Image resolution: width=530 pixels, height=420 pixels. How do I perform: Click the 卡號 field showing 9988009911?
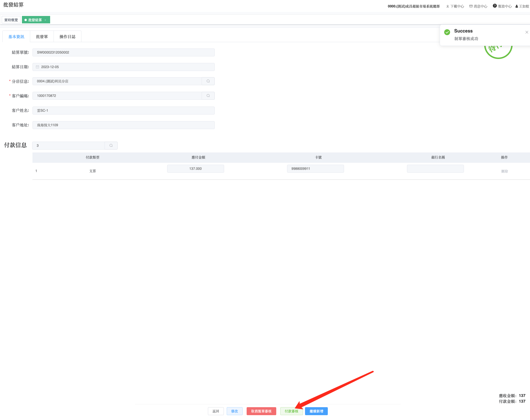point(316,169)
